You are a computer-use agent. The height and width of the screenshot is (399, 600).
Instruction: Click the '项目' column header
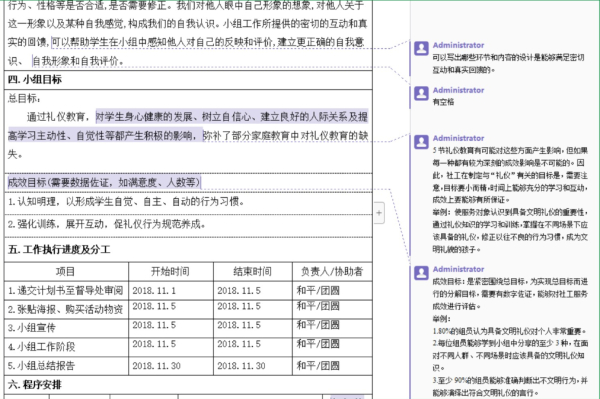[x=65, y=272]
